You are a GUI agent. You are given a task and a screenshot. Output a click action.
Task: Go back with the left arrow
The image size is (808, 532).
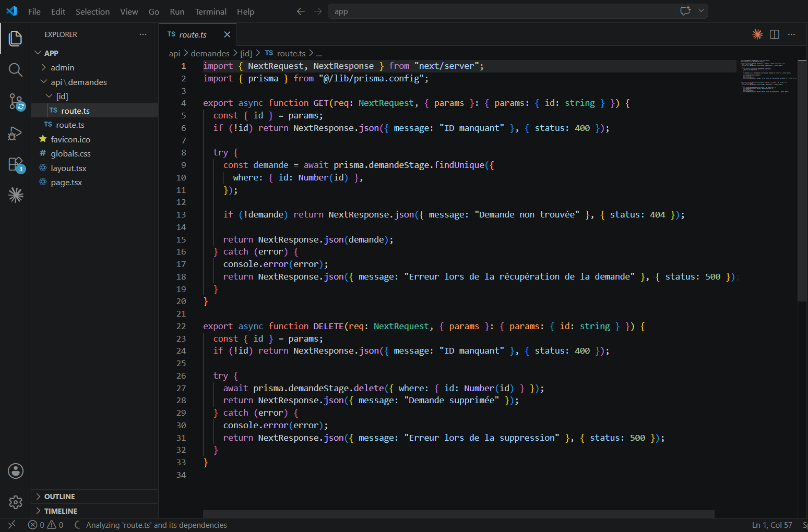pyautogui.click(x=301, y=11)
